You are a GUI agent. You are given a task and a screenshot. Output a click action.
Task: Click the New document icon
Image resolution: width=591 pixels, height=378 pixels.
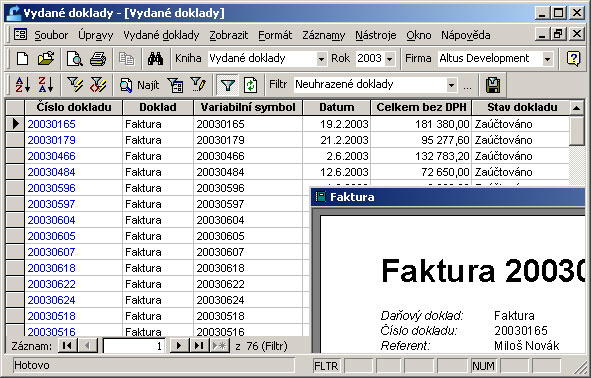coord(23,59)
